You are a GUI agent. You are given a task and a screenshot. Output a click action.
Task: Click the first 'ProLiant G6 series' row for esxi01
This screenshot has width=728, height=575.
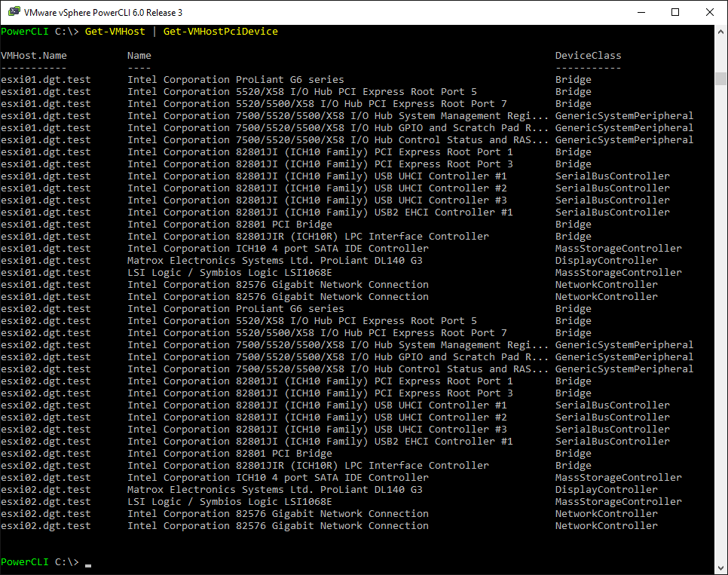295,80
